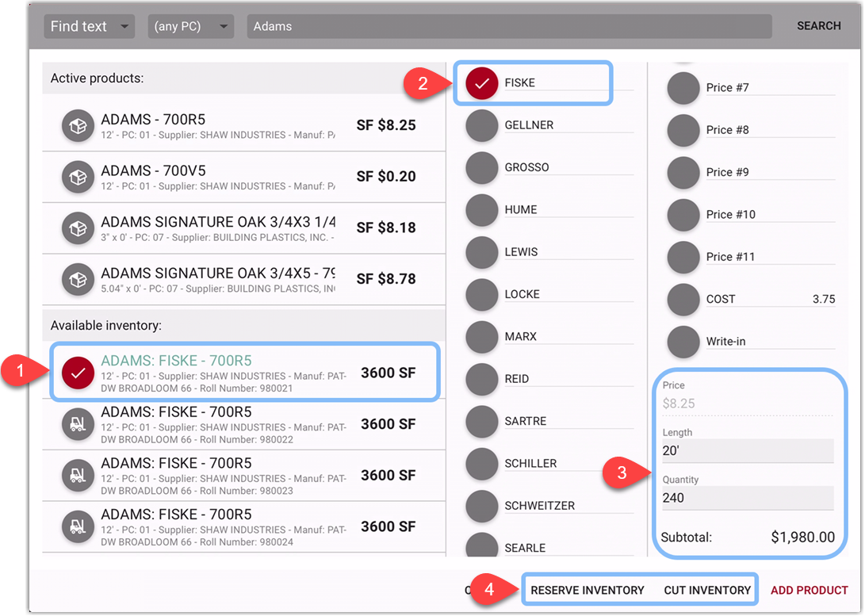Select the Write-in price option
Image resolution: width=865 pixels, height=616 pixels.
[x=683, y=342]
